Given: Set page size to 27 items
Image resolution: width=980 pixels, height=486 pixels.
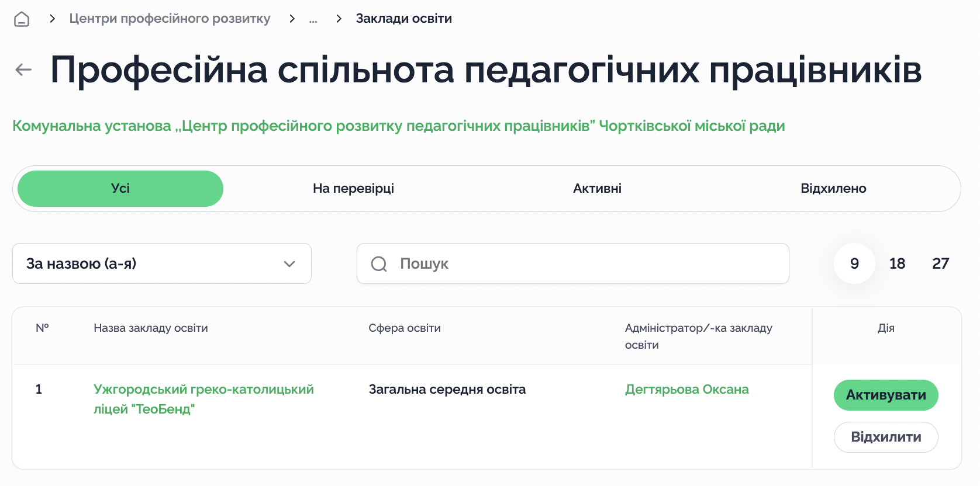Looking at the screenshot, I should pyautogui.click(x=940, y=263).
